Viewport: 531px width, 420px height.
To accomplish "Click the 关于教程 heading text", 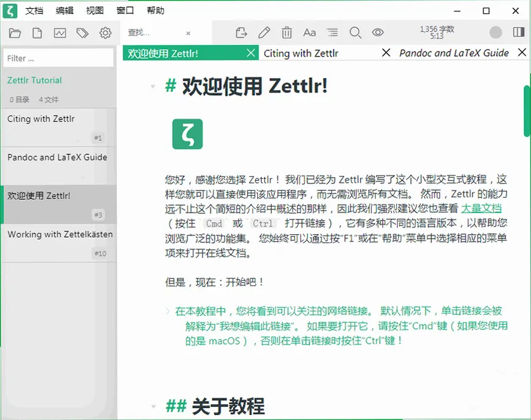I will pyautogui.click(x=228, y=406).
